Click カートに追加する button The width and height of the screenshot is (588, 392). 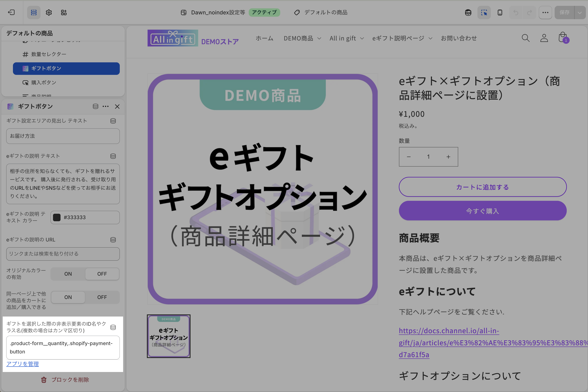[x=483, y=187]
